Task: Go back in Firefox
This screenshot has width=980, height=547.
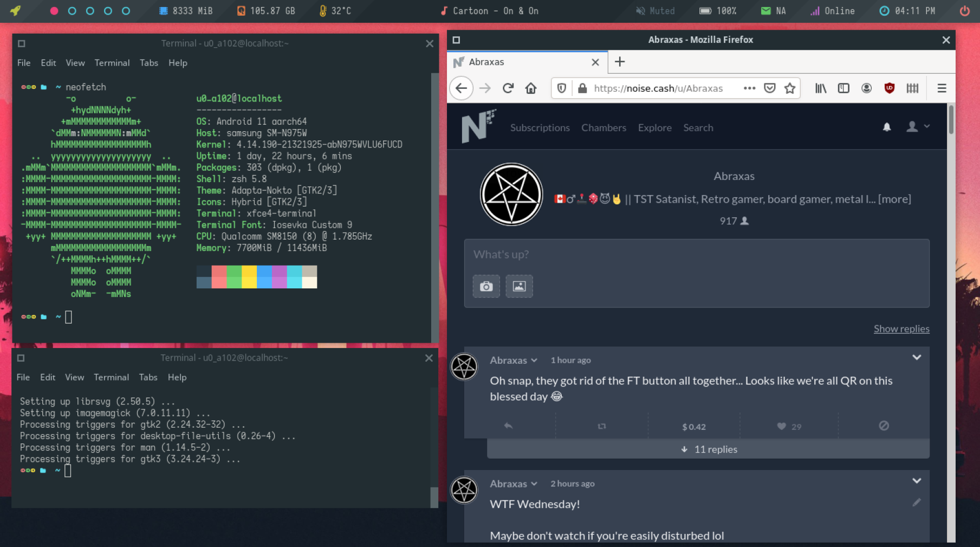Action: coord(461,88)
